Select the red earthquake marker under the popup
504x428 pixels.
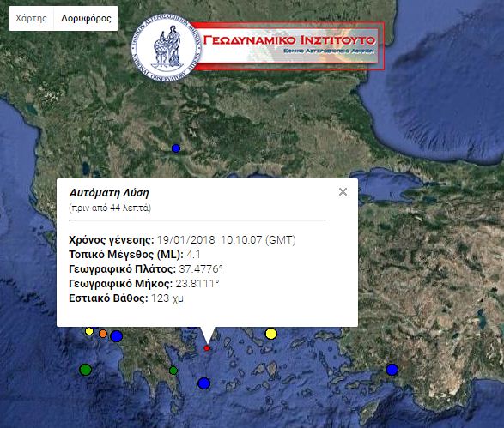pyautogui.click(x=207, y=348)
